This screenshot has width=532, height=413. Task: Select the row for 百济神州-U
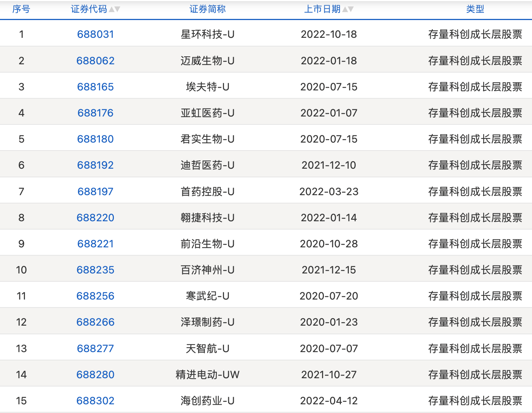tap(207, 270)
